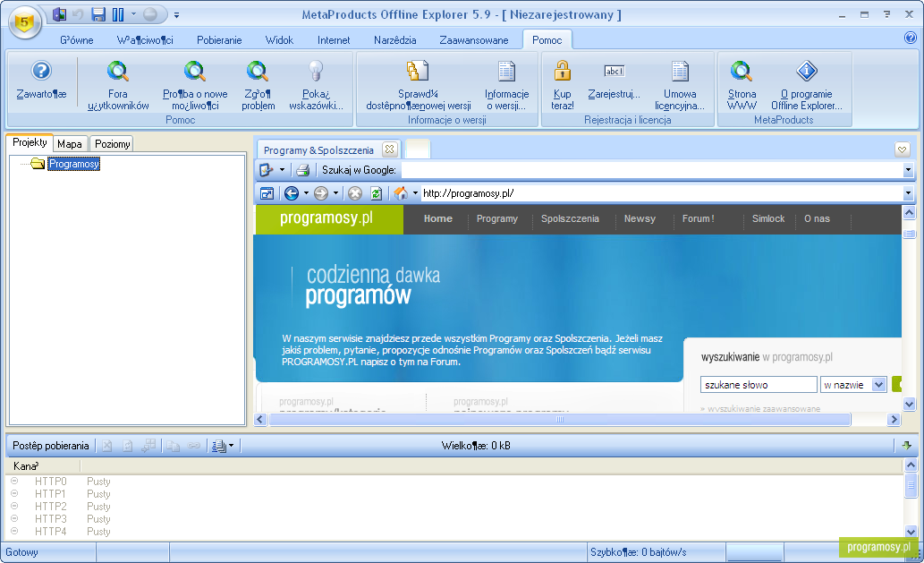Go back with the blue arrow button
This screenshot has width=924, height=563.
click(291, 193)
